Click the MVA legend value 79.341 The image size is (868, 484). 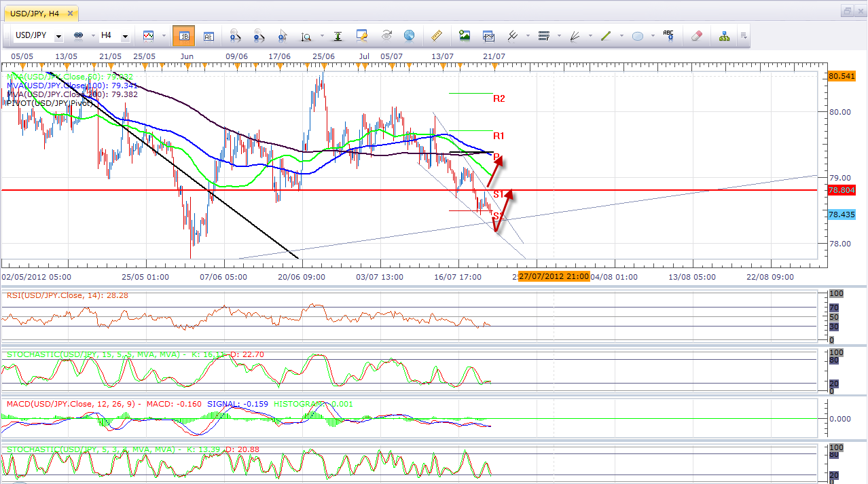(x=123, y=86)
